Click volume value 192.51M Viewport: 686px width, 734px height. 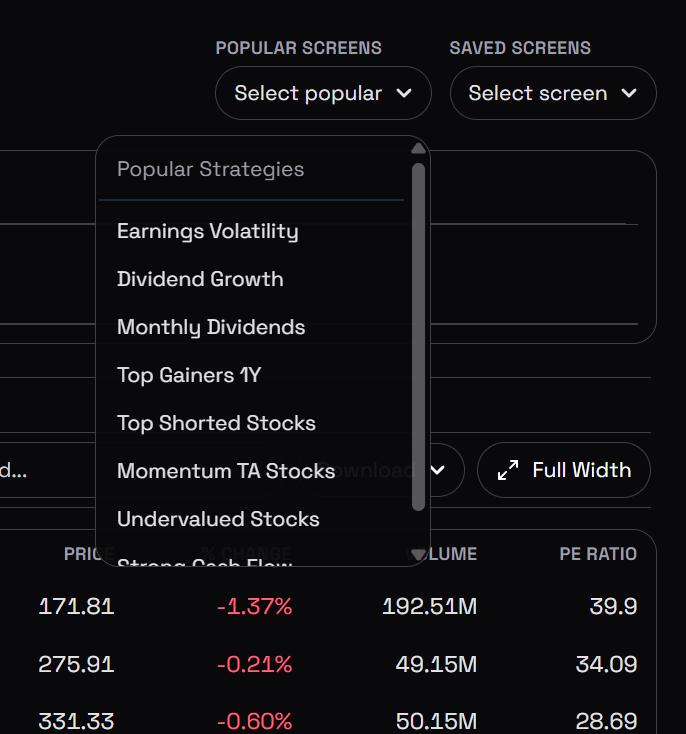coord(430,606)
